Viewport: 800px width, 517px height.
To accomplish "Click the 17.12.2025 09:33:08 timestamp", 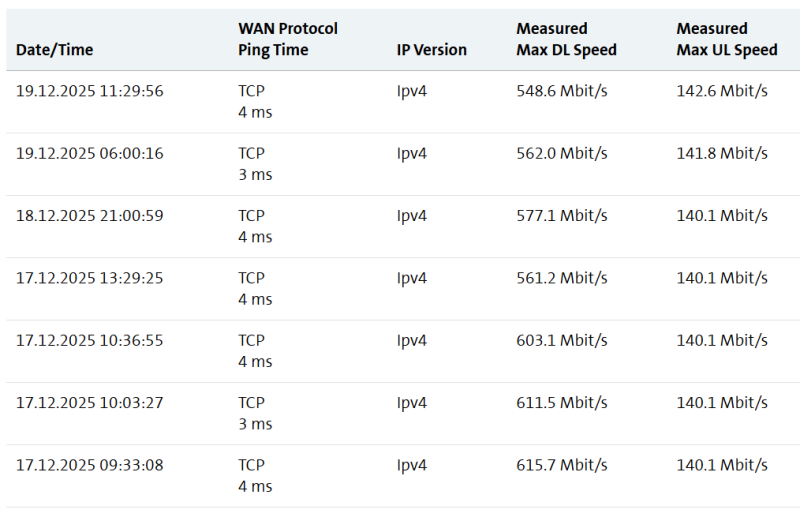I will click(x=90, y=465).
